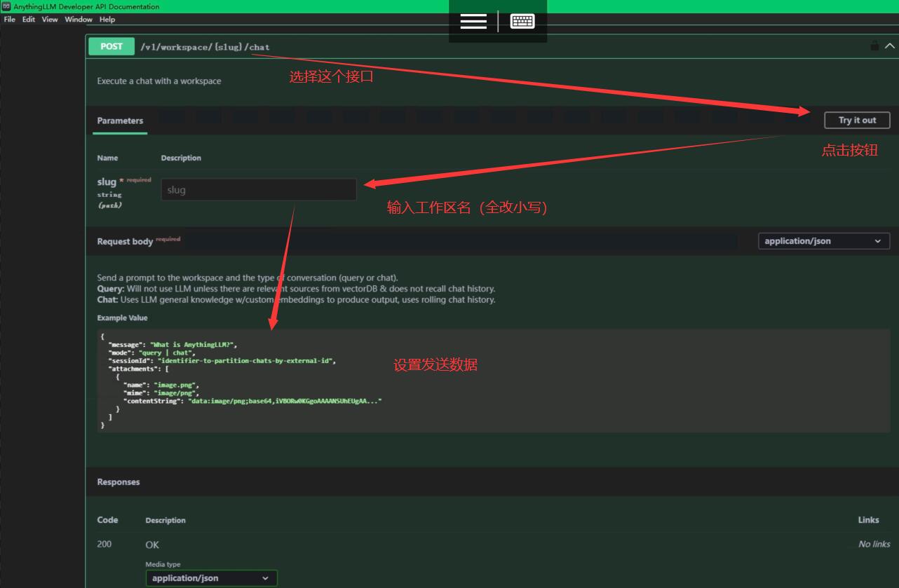Click the Execute a chat with a workspace text
The width and height of the screenshot is (899, 588).
point(159,81)
